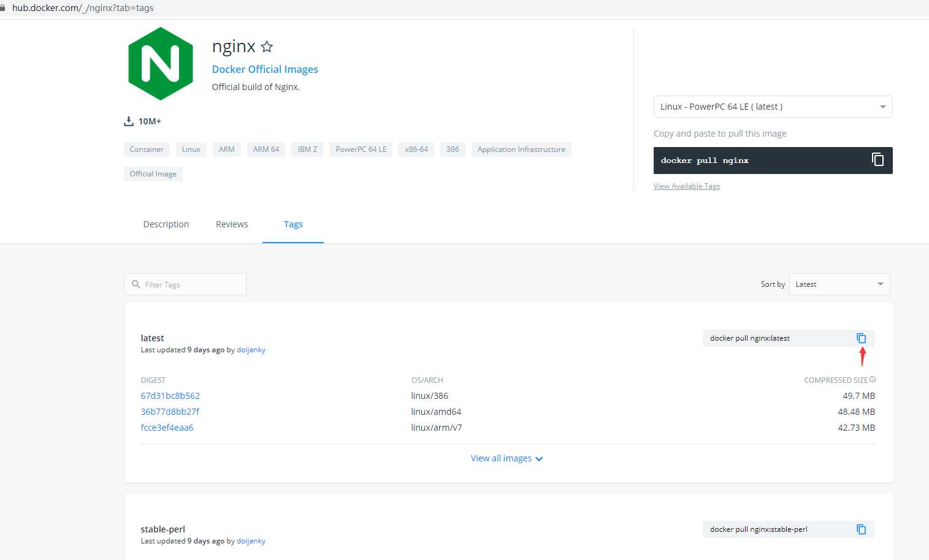Image resolution: width=929 pixels, height=560 pixels.
Task: Click the Official build of Nginx description
Action: (256, 87)
